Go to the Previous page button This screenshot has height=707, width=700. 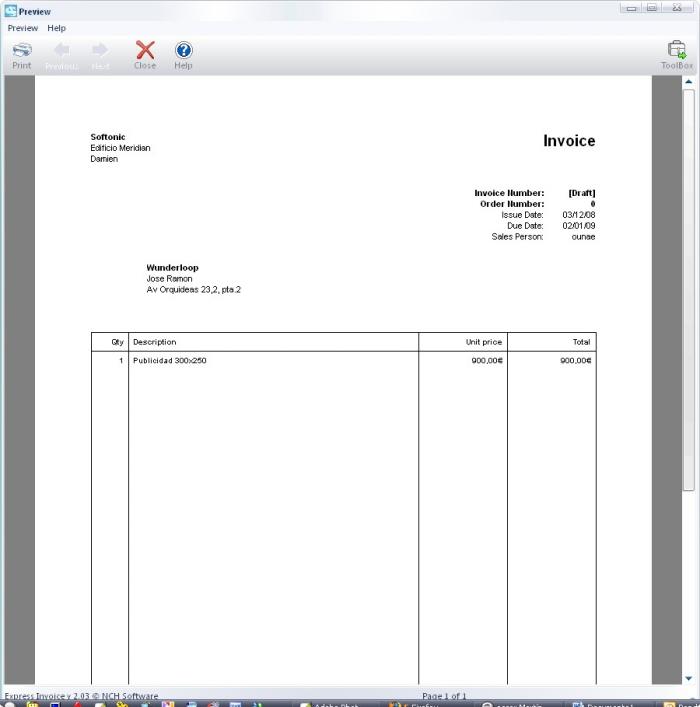tap(62, 55)
